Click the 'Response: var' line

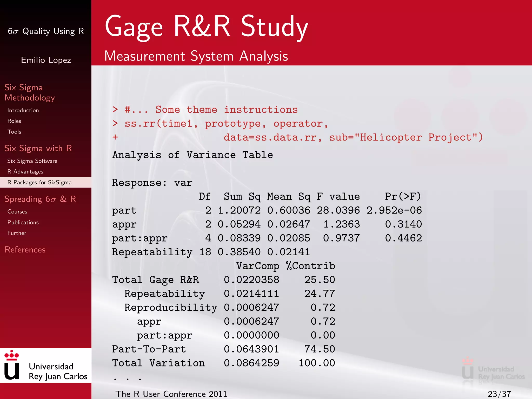click(x=152, y=183)
